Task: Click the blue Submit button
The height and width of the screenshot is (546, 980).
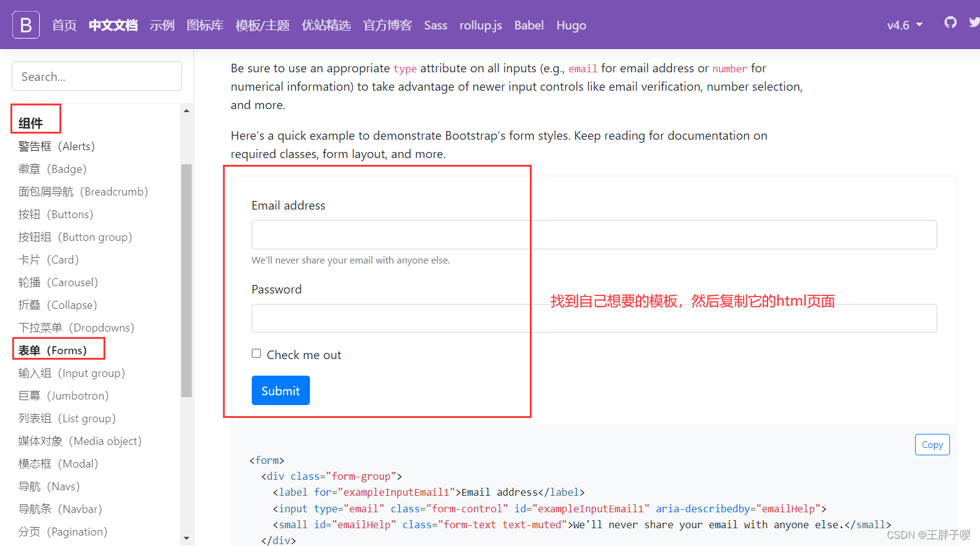Action: point(281,390)
